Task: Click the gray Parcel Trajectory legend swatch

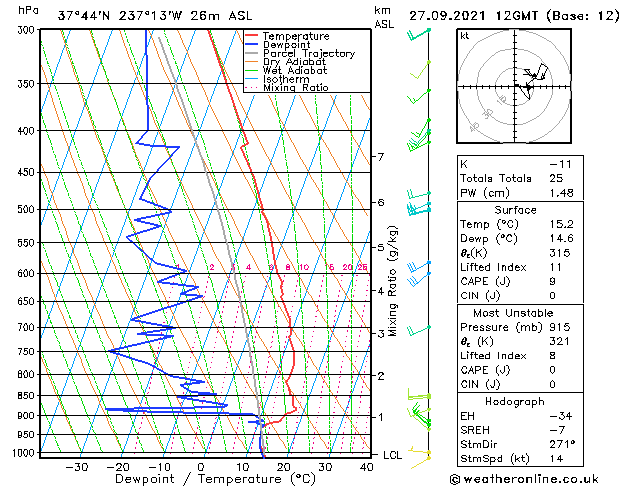Action: pos(252,53)
